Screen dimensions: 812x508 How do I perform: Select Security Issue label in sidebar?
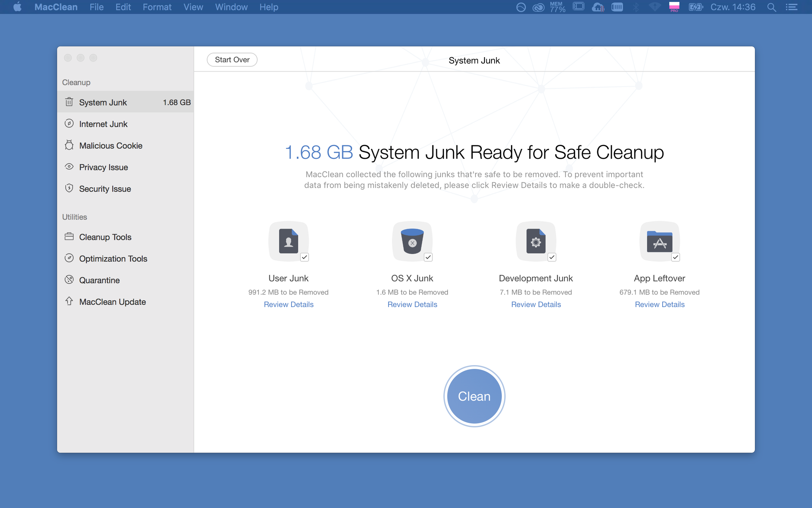[105, 189]
